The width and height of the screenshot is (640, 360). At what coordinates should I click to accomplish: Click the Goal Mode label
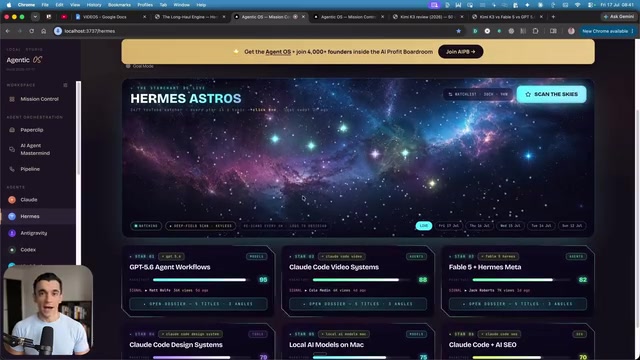point(143,66)
